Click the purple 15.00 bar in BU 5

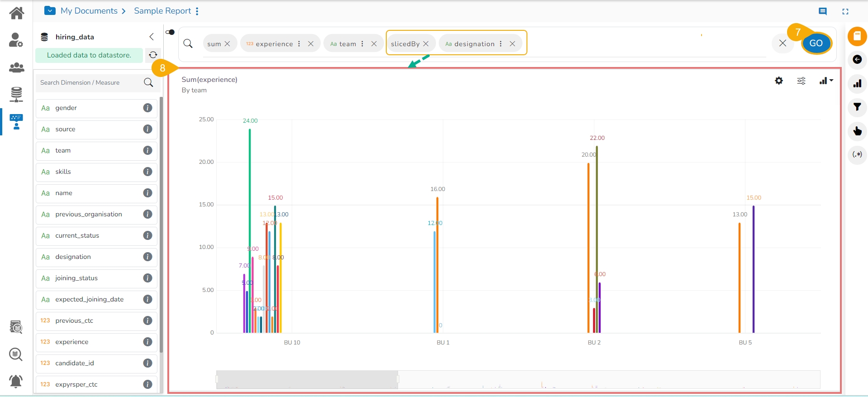pyautogui.click(x=754, y=269)
